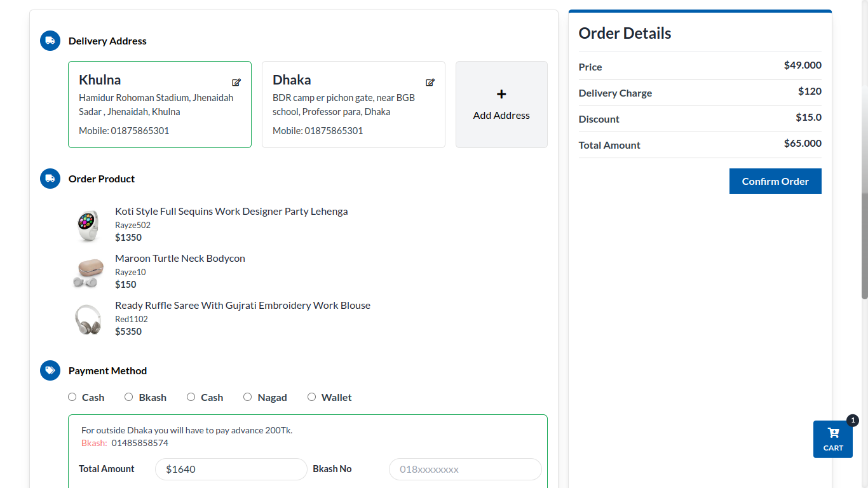Click the $5350 product price

click(x=128, y=332)
